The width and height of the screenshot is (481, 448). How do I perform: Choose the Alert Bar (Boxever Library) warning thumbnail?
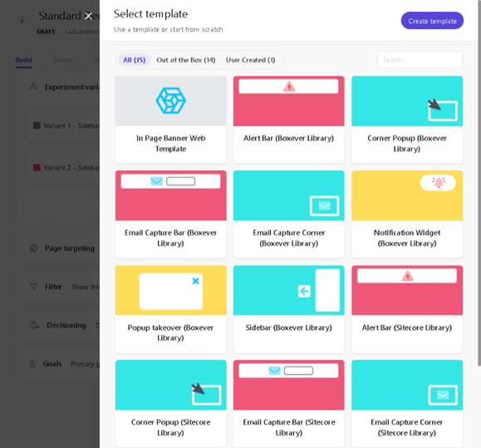click(x=288, y=101)
